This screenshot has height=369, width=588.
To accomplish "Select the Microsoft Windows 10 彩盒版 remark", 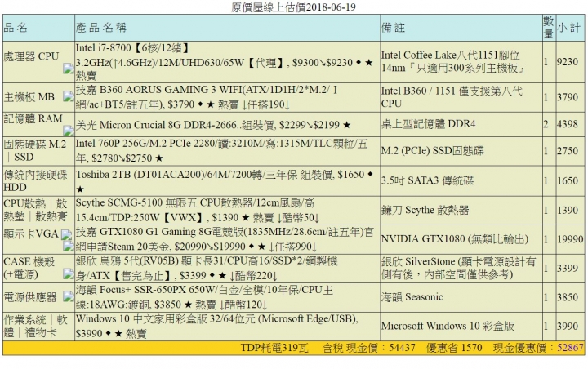I will 448,326.
